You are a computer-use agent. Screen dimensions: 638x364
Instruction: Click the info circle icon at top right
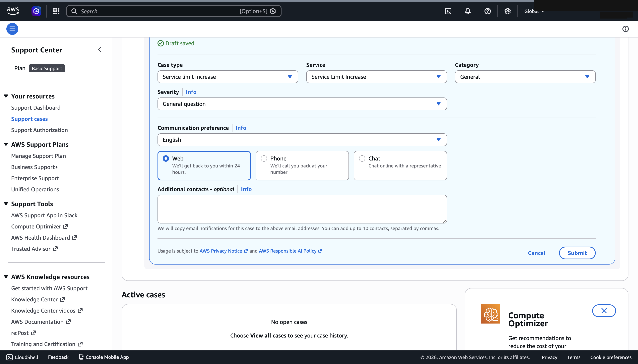[x=625, y=29]
